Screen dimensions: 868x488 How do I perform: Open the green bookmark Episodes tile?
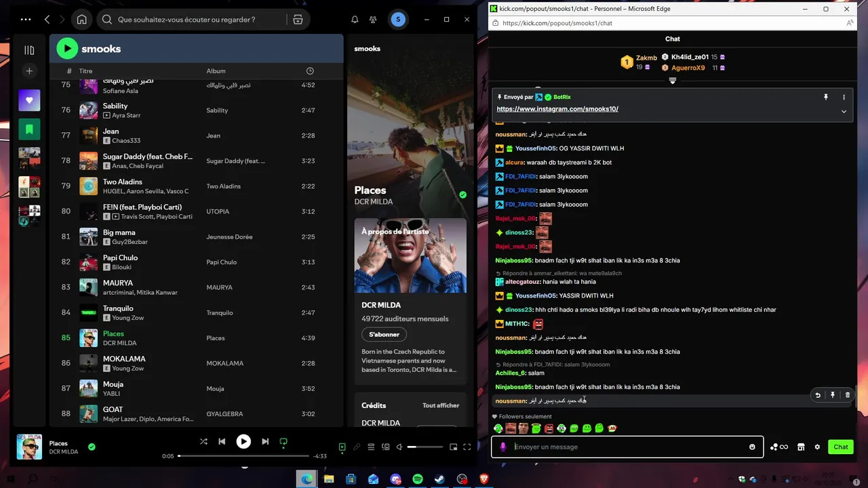29,129
